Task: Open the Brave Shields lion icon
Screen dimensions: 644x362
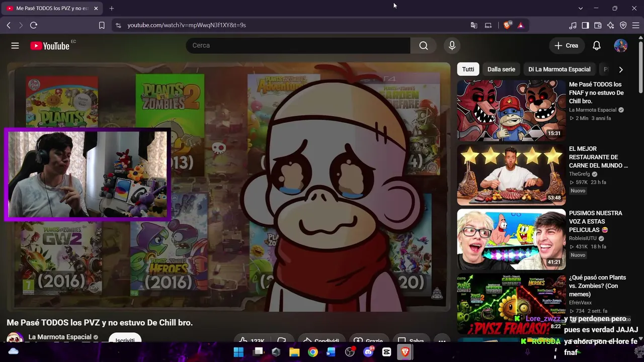Action: click(x=507, y=25)
